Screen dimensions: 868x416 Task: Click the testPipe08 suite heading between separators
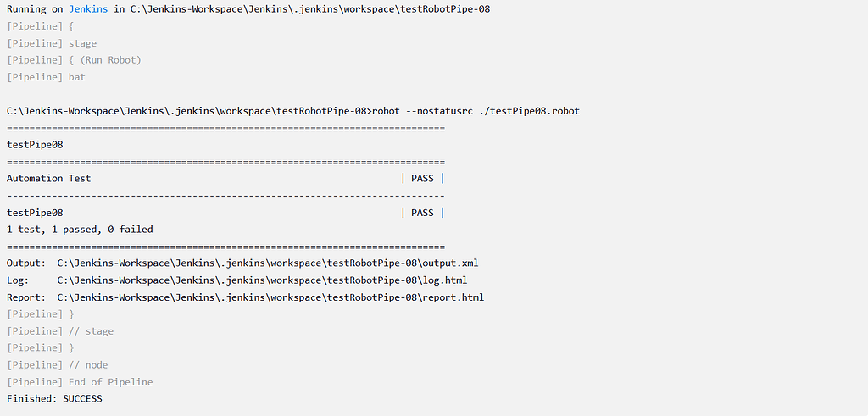coord(35,145)
